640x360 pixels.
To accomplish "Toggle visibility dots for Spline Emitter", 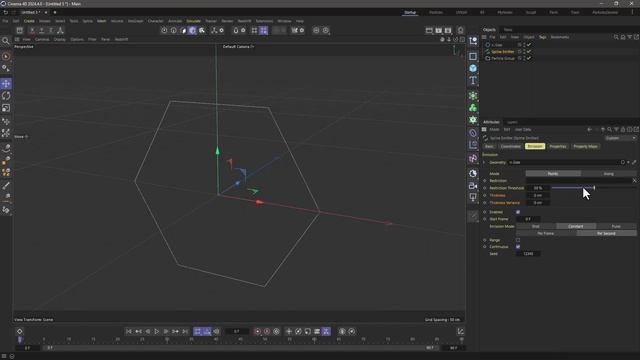I will coord(524,51).
